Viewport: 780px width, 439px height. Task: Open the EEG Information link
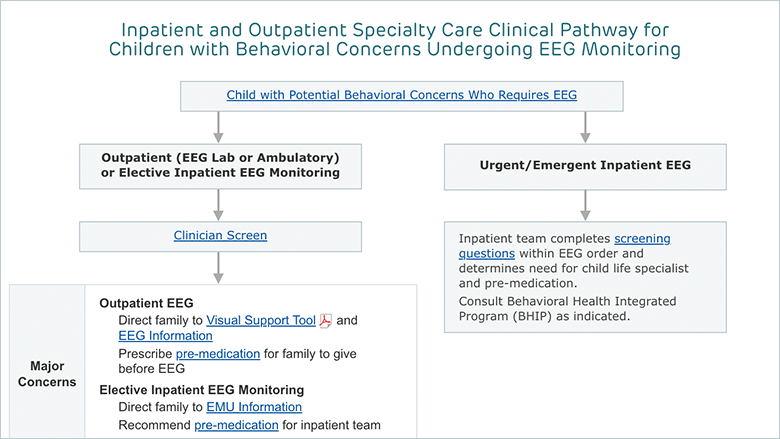coord(165,336)
